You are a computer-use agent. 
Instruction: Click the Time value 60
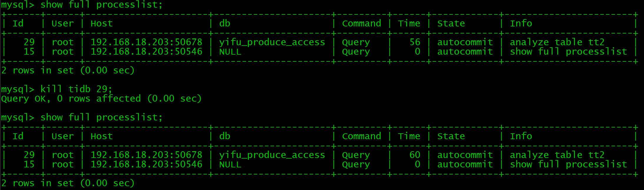tap(415, 155)
